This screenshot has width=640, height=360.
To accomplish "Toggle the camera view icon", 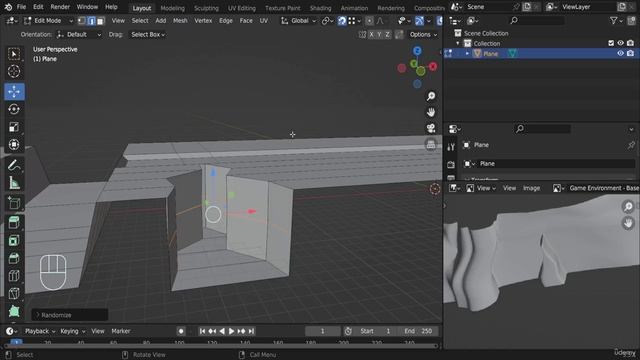I will [x=431, y=128].
